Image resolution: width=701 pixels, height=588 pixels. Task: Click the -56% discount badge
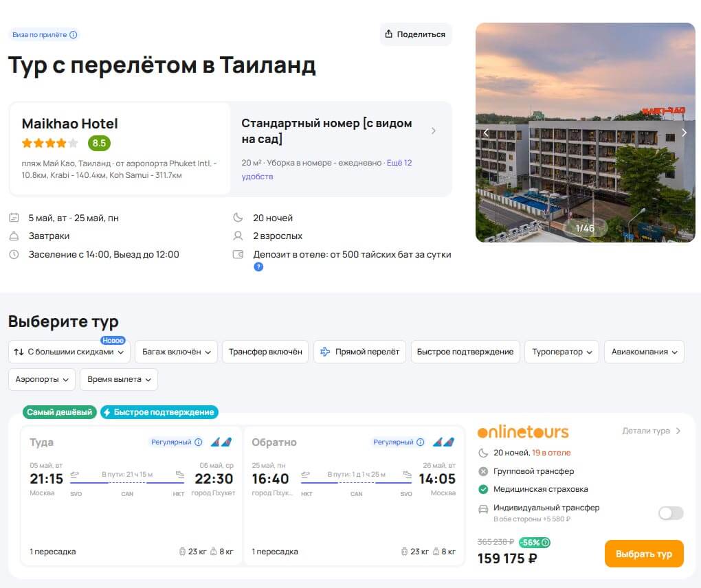534,543
